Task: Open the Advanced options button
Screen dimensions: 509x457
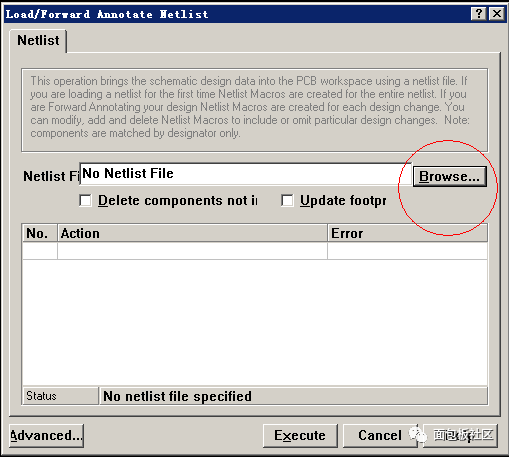Action: tap(46, 436)
